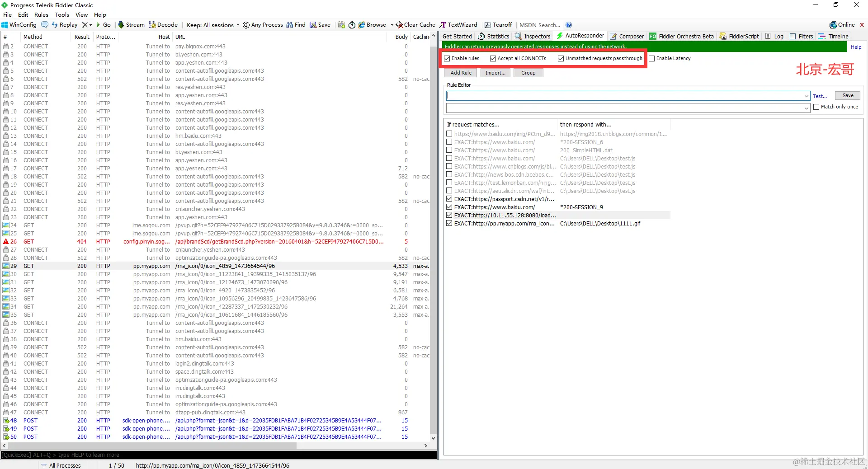Viewport: 868px width, 469px height.
Task: Click the blue help icon beside MSDN Search
Action: coord(569,25)
